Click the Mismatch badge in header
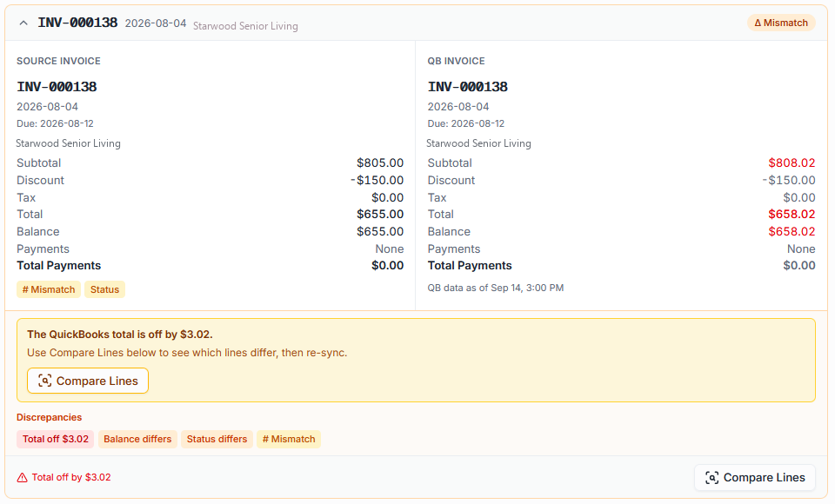Image resolution: width=835 pixels, height=504 pixels. click(x=781, y=23)
